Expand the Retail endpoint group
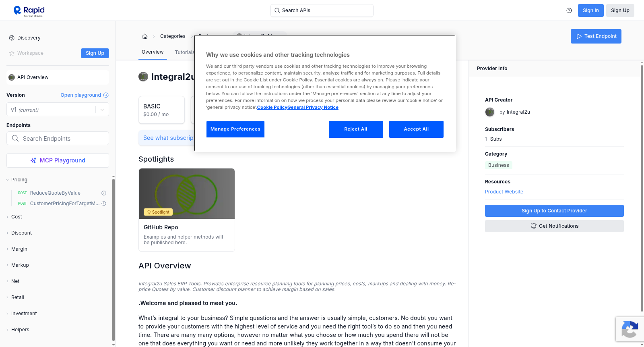This screenshot has height=347, width=644. click(x=7, y=297)
